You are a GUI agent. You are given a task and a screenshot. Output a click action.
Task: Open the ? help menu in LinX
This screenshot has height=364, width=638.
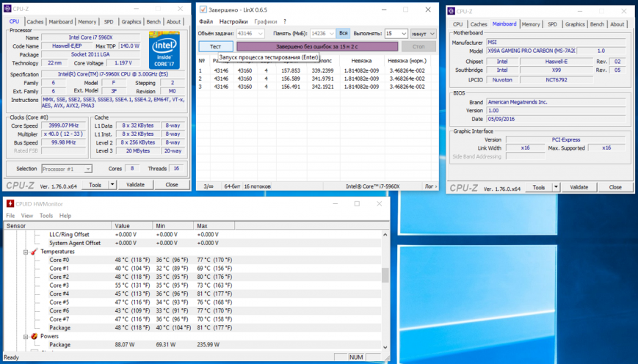pyautogui.click(x=285, y=21)
